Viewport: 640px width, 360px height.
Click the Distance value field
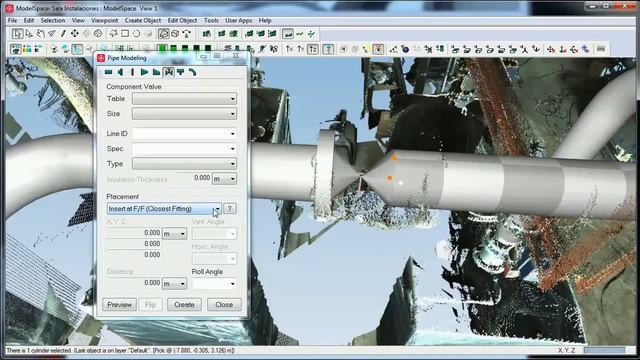tap(134, 283)
